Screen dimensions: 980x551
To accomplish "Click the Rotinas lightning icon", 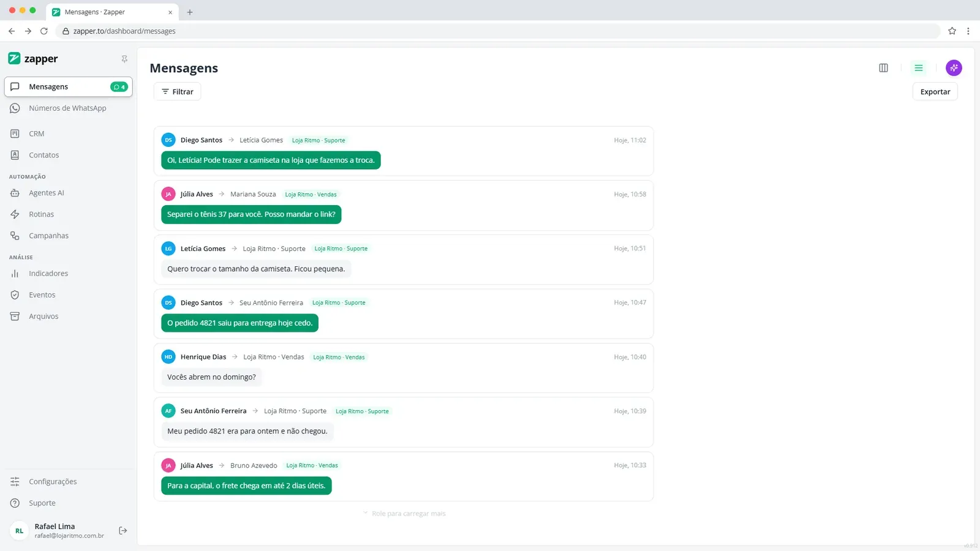I will (15, 214).
